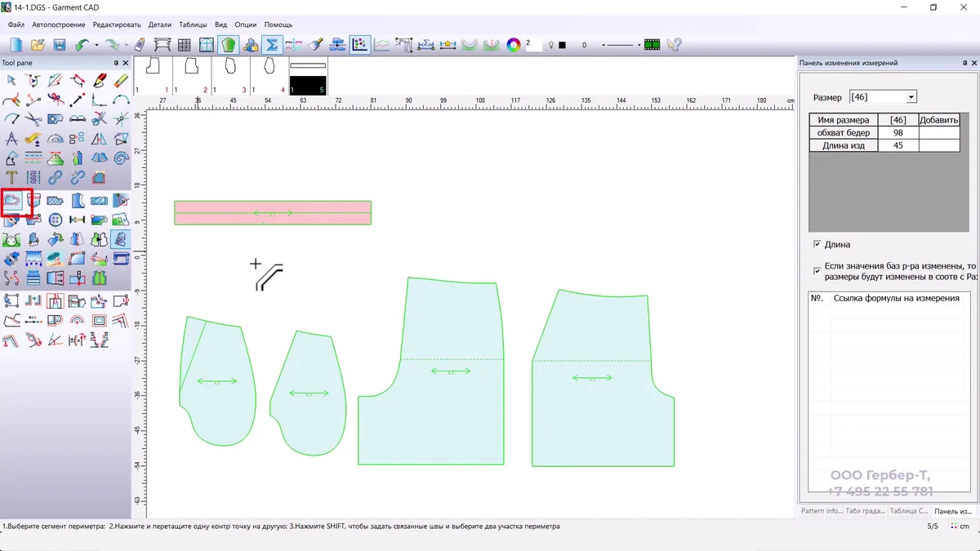This screenshot has width=980, height=551.
Task: Select the piece thumbnail numbered 2
Action: click(x=193, y=76)
